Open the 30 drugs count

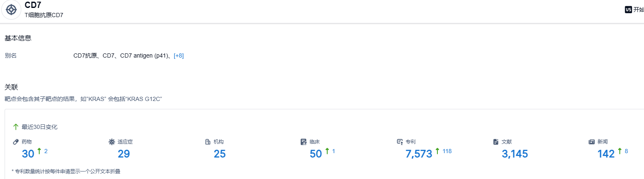tap(28, 154)
